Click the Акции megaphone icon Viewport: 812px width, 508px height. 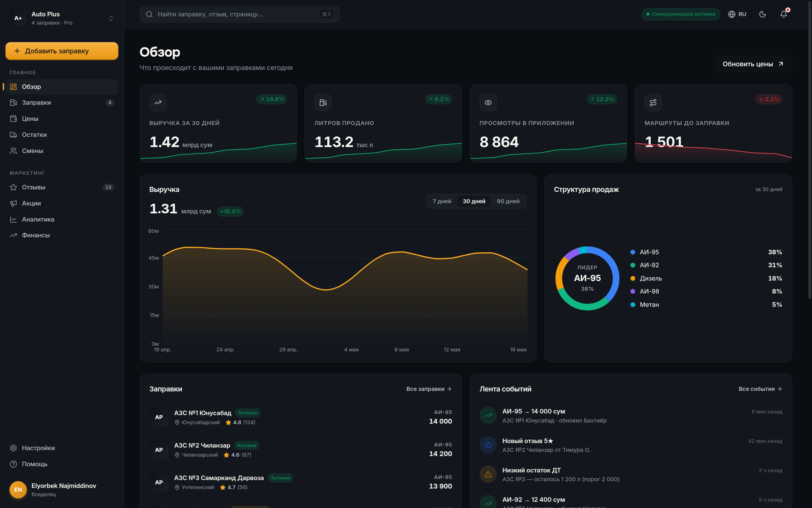click(14, 203)
